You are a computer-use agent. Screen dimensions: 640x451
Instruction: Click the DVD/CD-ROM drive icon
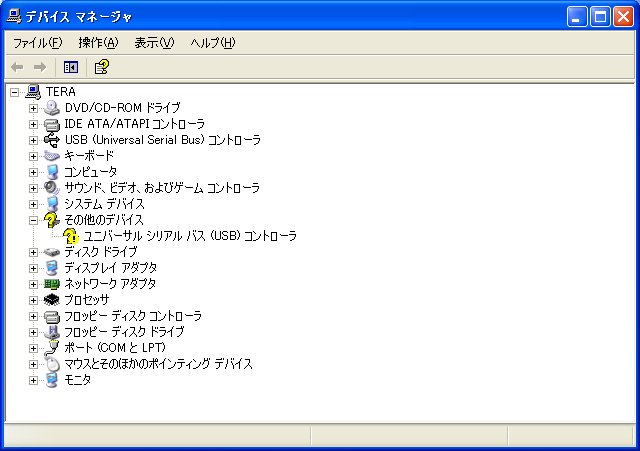[x=52, y=108]
